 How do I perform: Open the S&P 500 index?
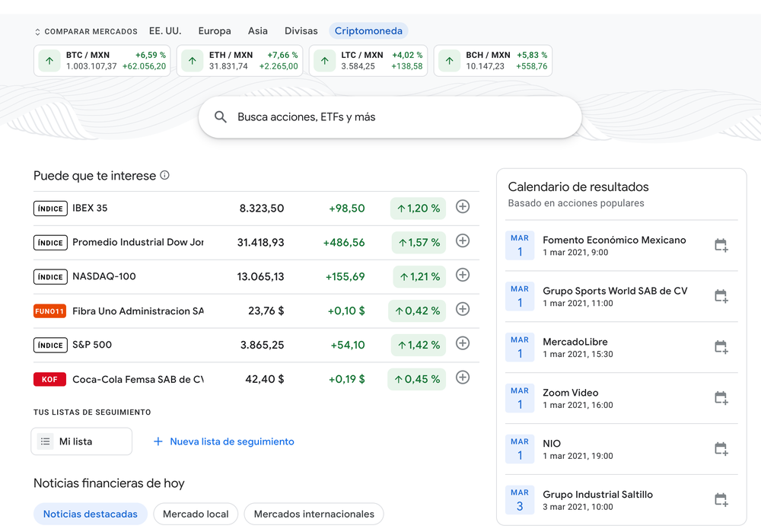tap(256, 345)
